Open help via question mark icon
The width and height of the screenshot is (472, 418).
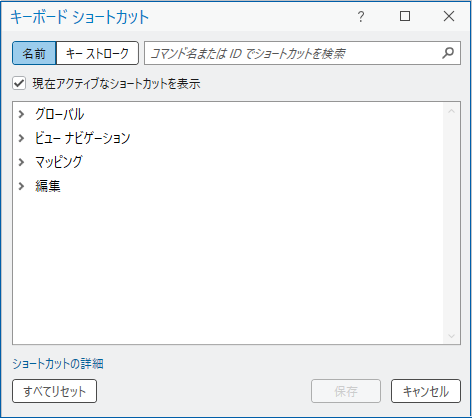coord(361,16)
